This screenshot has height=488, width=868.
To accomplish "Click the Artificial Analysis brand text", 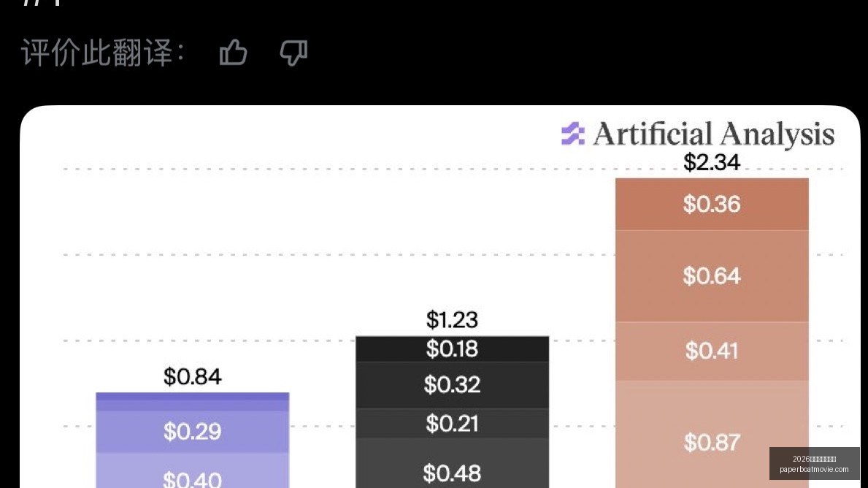I will coord(713,134).
